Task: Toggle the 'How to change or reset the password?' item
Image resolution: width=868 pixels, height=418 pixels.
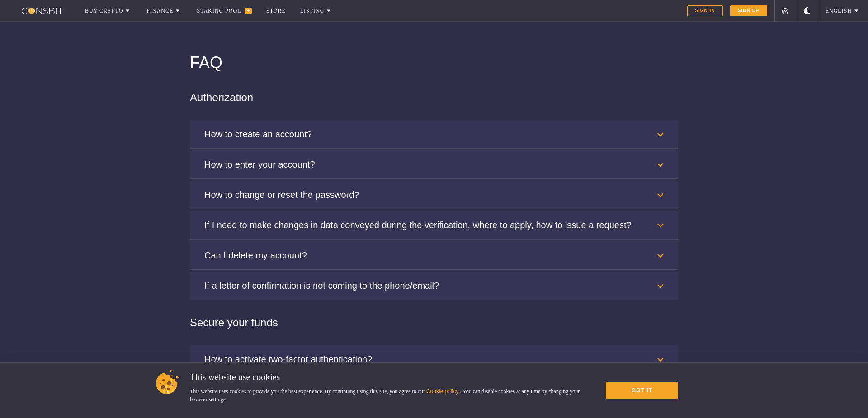Action: click(434, 195)
